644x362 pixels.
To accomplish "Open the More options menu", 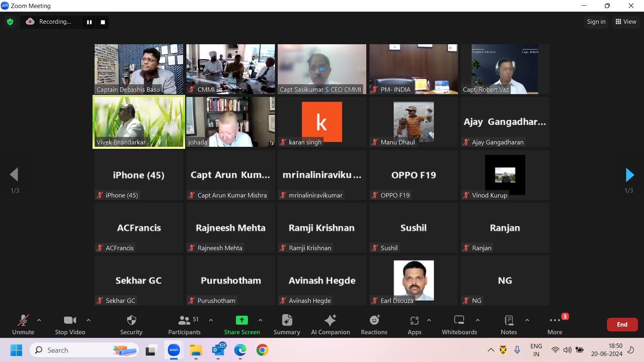I will click(555, 321).
